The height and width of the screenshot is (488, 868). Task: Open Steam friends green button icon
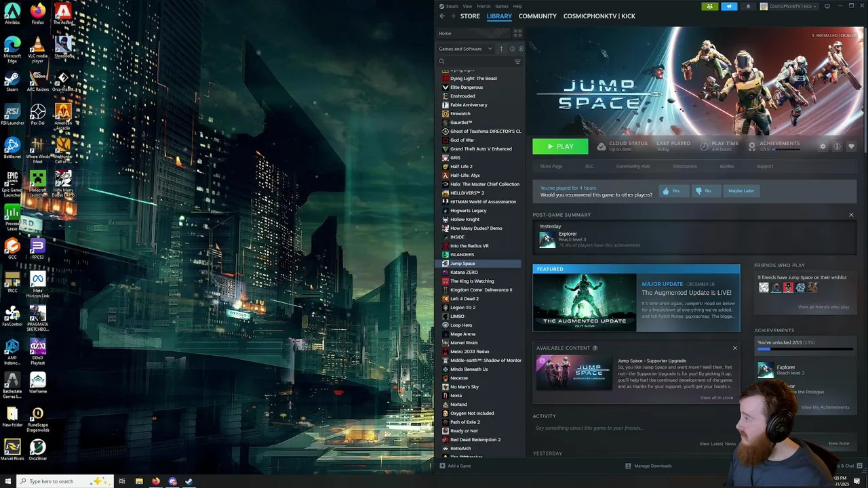click(709, 6)
